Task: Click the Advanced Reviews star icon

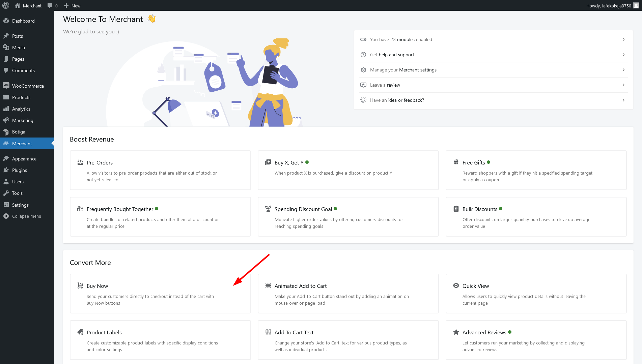Action: [x=456, y=332]
